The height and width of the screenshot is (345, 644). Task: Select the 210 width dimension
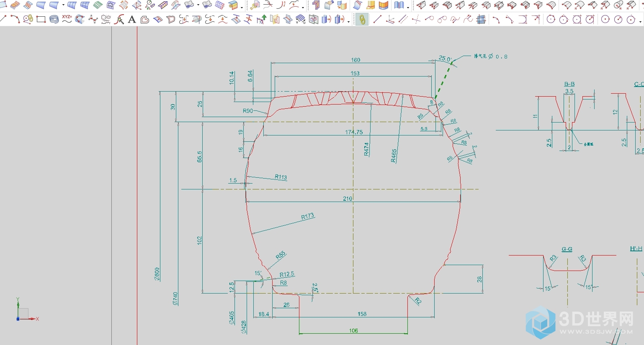[348, 199]
